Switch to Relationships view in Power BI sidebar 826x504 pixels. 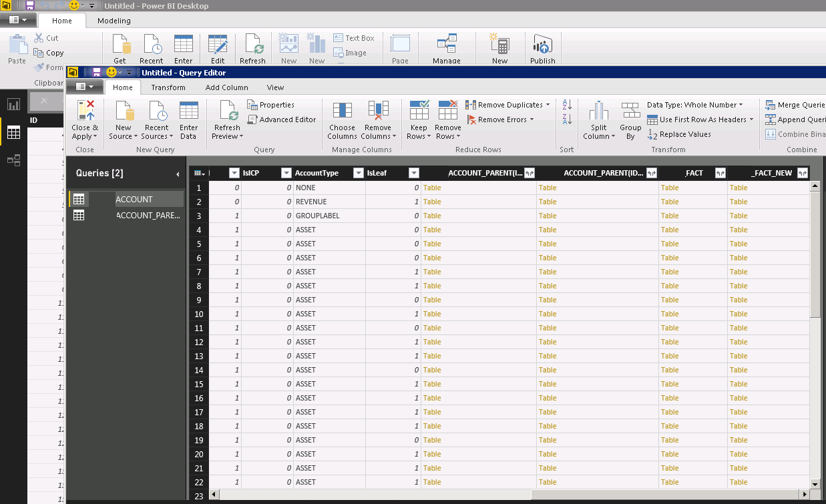[13, 160]
